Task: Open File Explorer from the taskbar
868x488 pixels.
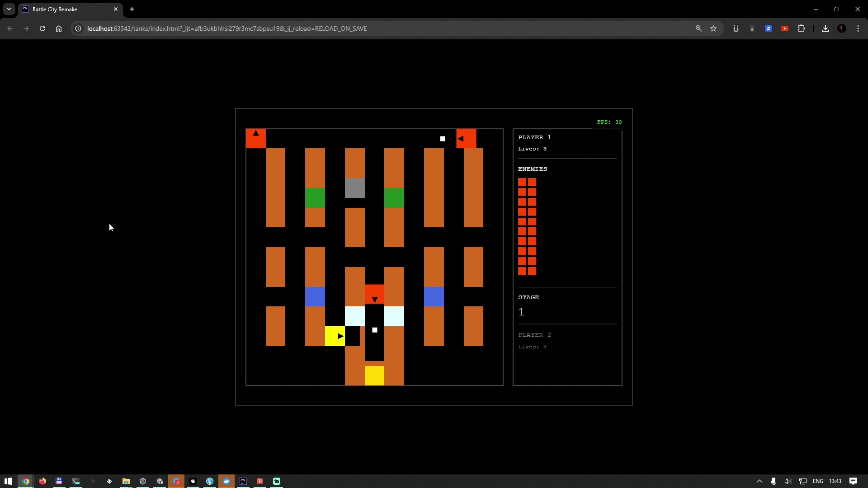Action: (126, 481)
